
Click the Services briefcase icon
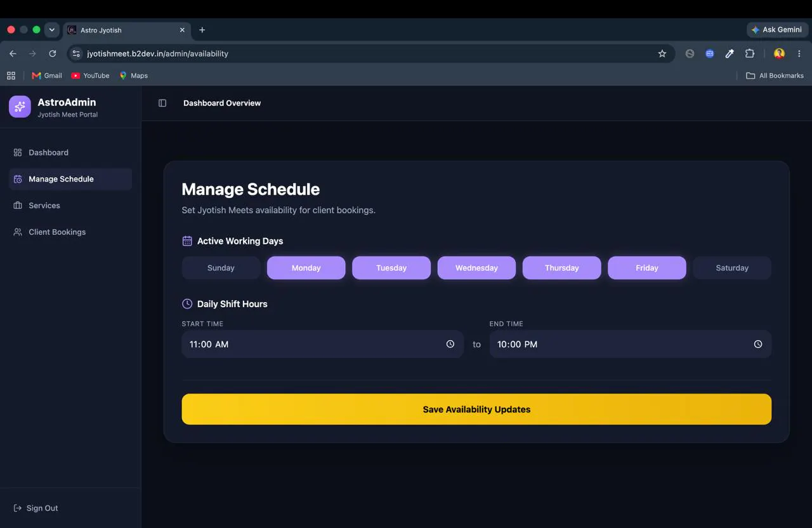pyautogui.click(x=18, y=206)
